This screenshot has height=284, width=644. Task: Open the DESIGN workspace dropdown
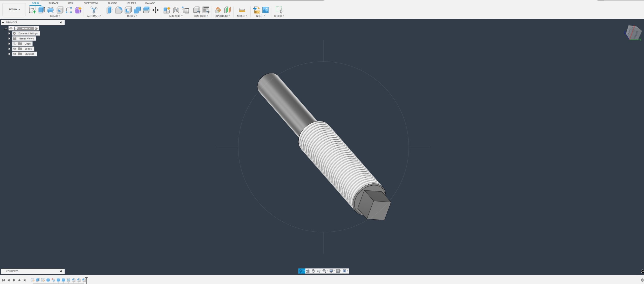click(14, 10)
